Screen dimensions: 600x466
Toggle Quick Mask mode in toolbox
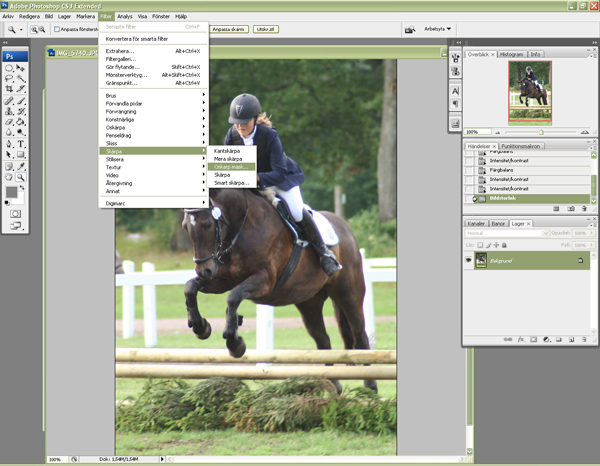pyautogui.click(x=15, y=213)
